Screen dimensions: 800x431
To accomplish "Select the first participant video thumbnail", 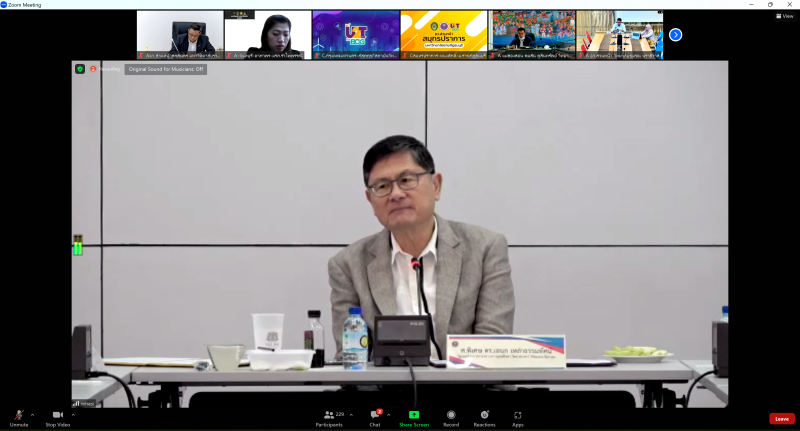I will click(x=180, y=34).
